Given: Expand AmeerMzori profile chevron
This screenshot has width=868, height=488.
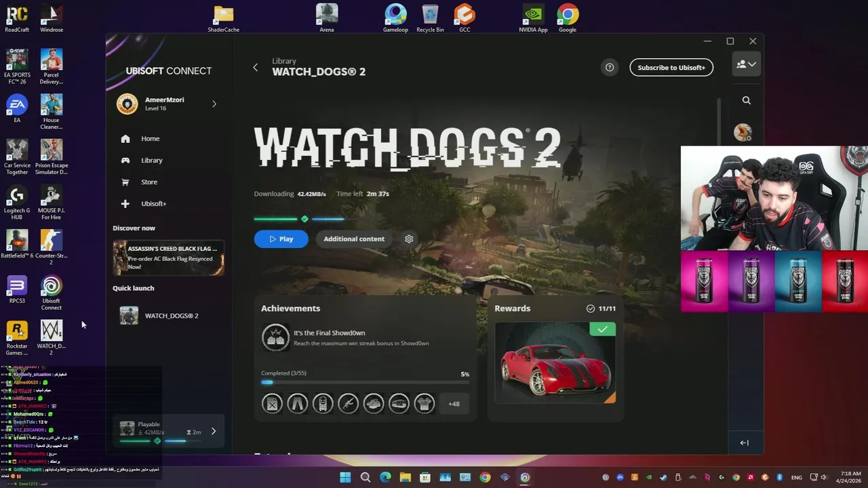Looking at the screenshot, I should click(214, 104).
